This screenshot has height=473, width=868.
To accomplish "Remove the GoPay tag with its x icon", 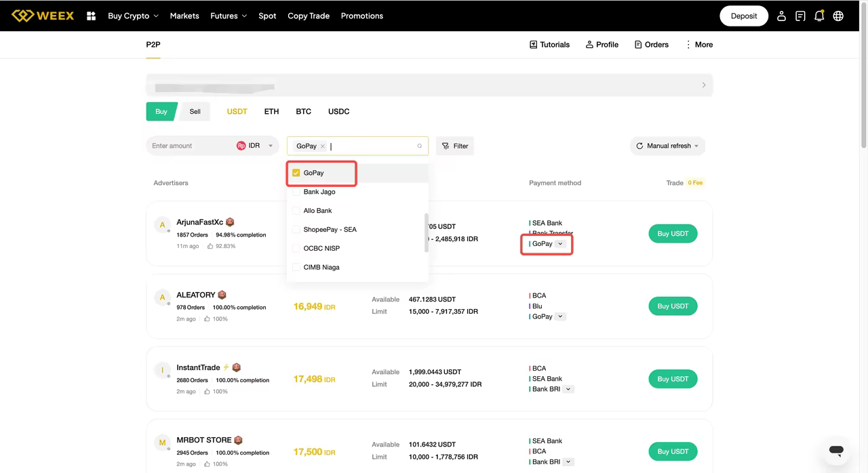I will pos(323,146).
